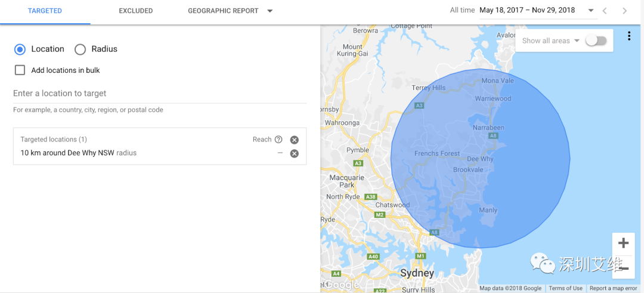Viewport: 644px width, 293px height.
Task: Switch to the Excluded tab
Action: (x=135, y=11)
